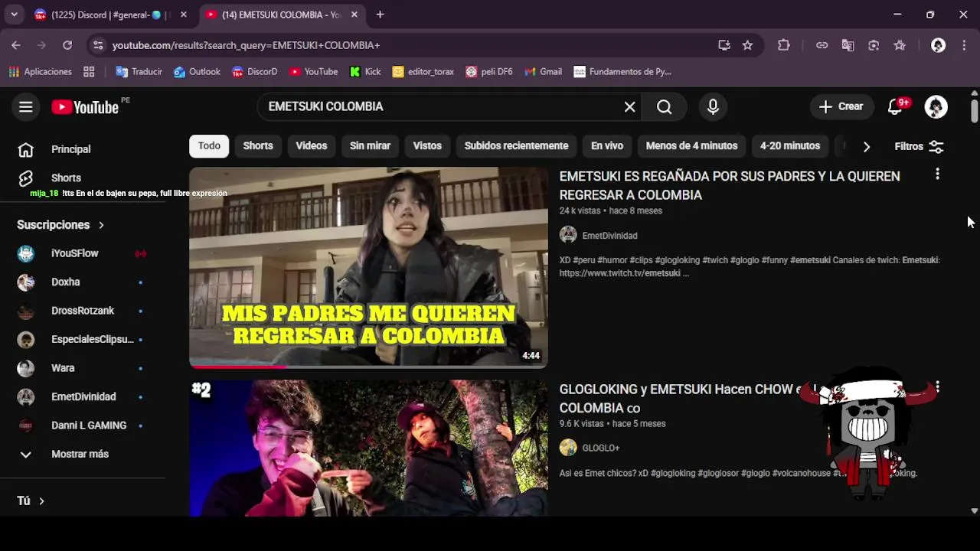This screenshot has height=551, width=980.
Task: Go back with browser back arrow
Action: (x=16, y=45)
